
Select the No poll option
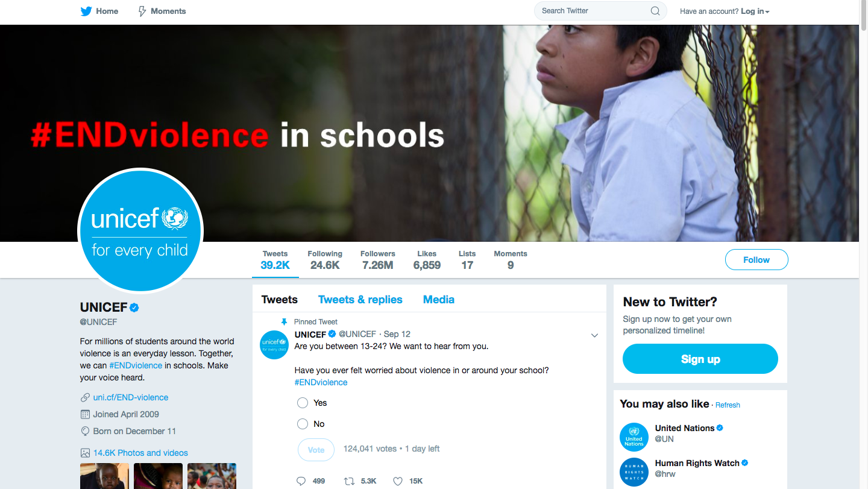coord(303,424)
